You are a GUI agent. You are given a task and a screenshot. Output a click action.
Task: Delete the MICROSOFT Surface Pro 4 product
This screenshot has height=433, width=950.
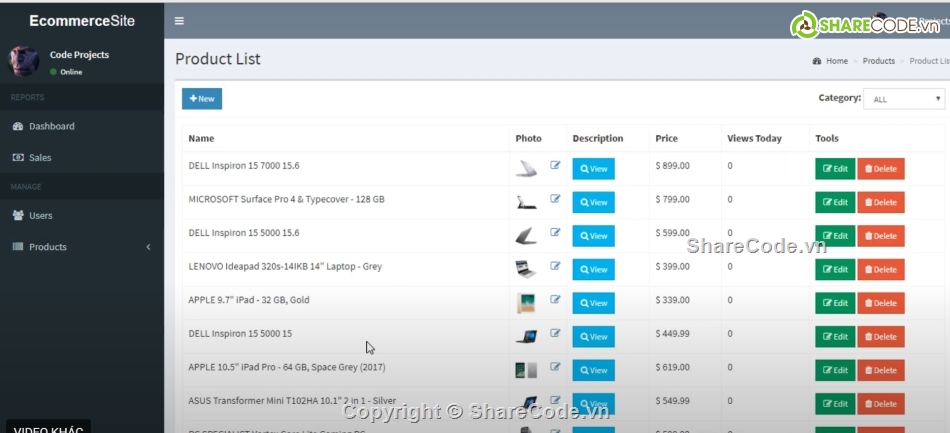click(x=881, y=202)
